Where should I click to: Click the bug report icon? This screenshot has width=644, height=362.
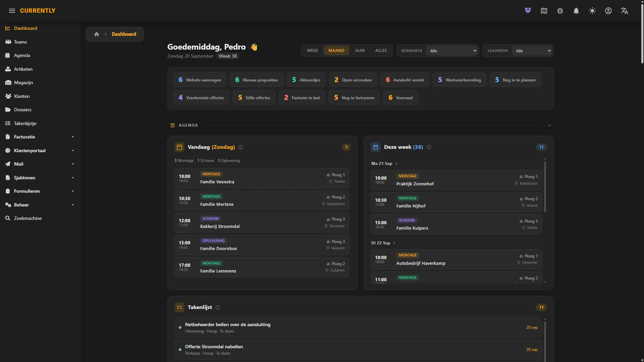coord(560,11)
